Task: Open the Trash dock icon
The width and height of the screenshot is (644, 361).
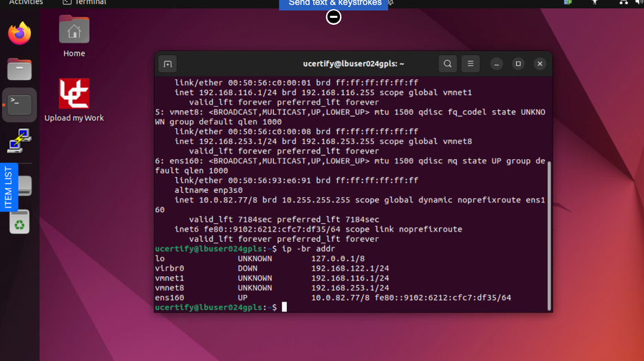Action: click(x=19, y=222)
